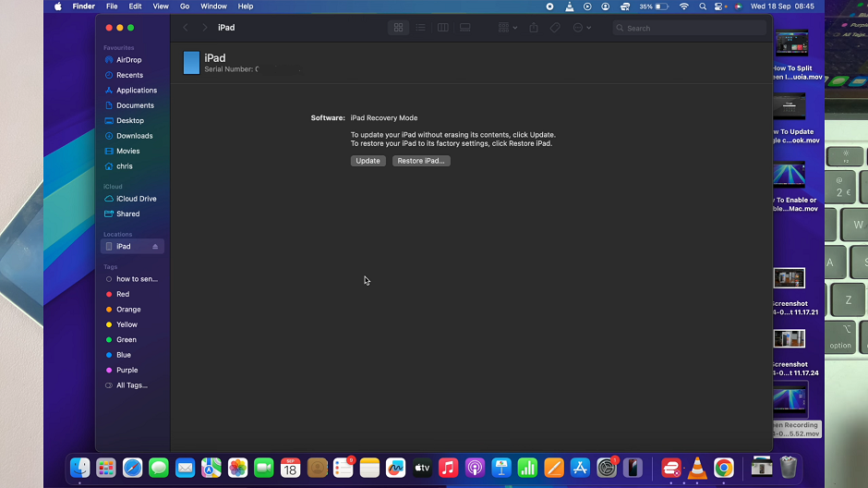Open the File menu

[x=112, y=6]
